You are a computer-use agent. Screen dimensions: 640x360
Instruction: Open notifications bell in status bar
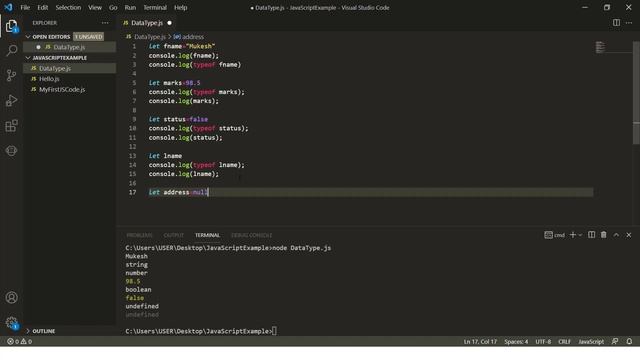629,341
